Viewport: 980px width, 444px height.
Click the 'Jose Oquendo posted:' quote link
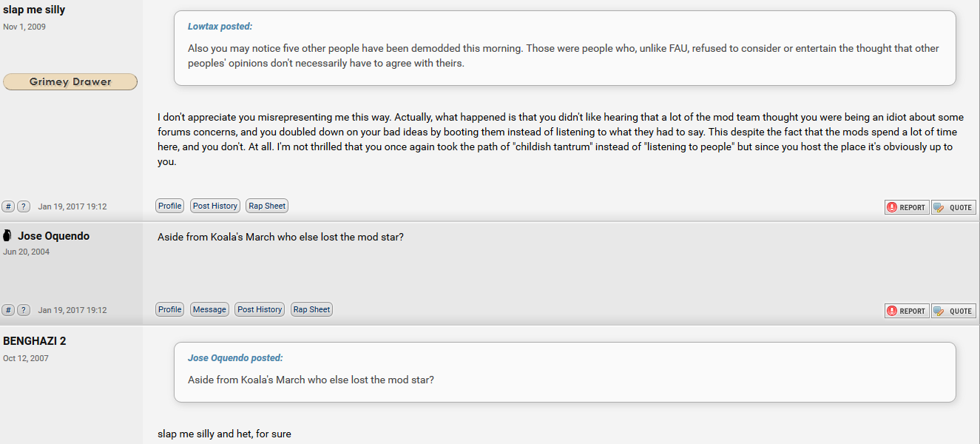click(235, 358)
